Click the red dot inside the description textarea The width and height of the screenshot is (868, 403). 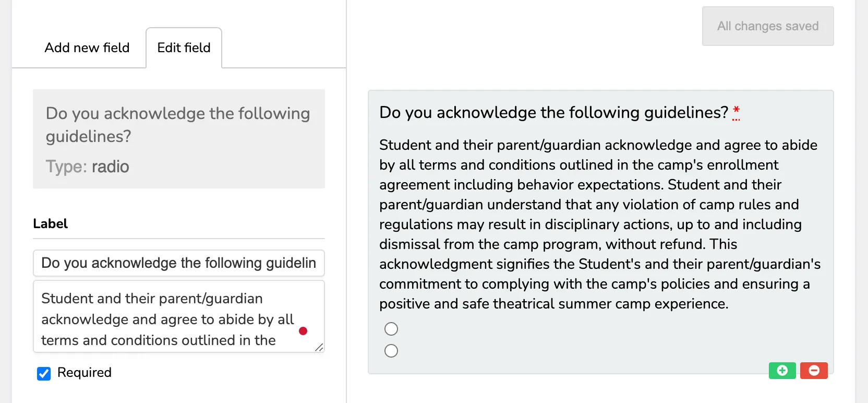[x=303, y=331]
